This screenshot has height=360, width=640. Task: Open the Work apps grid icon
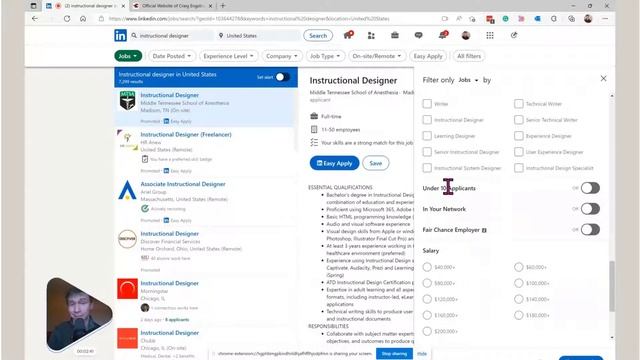pos(490,36)
